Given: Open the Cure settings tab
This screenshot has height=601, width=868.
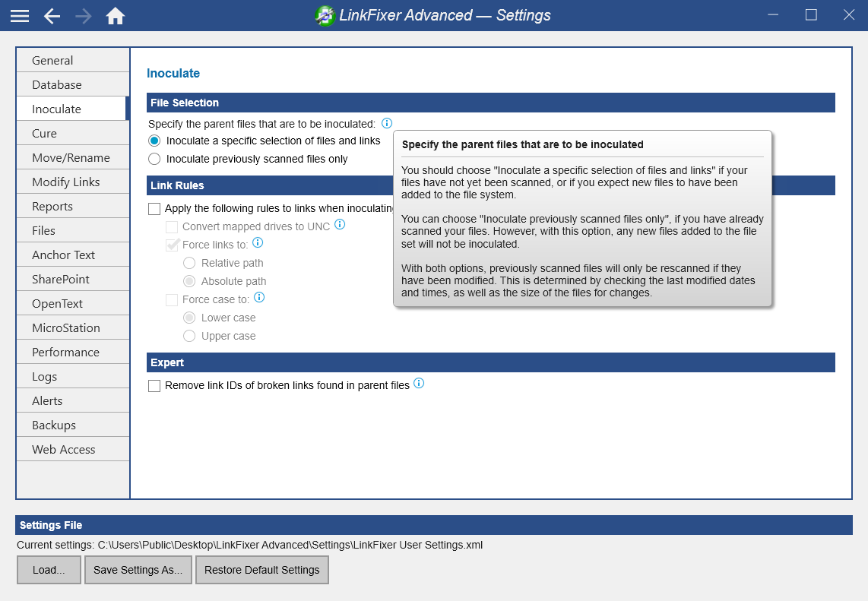Looking at the screenshot, I should 73,134.
